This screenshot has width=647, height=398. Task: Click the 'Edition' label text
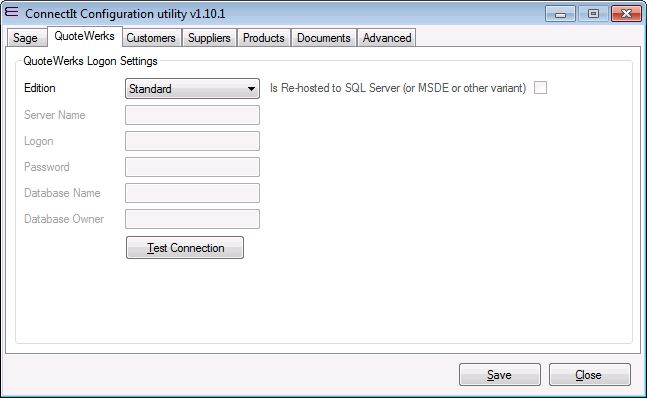click(x=40, y=88)
